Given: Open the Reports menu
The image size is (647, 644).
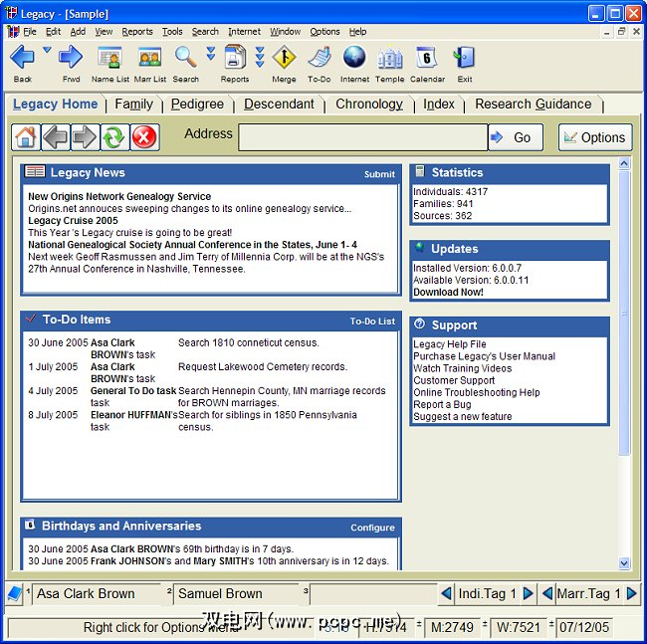Looking at the screenshot, I should click(137, 32).
